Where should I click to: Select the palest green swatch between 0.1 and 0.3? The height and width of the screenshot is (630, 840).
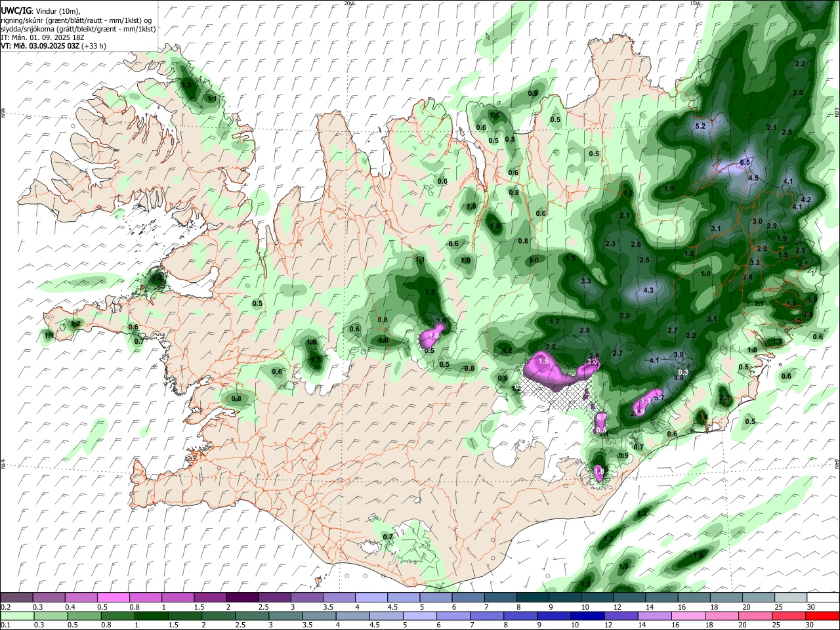pyautogui.click(x=16, y=616)
